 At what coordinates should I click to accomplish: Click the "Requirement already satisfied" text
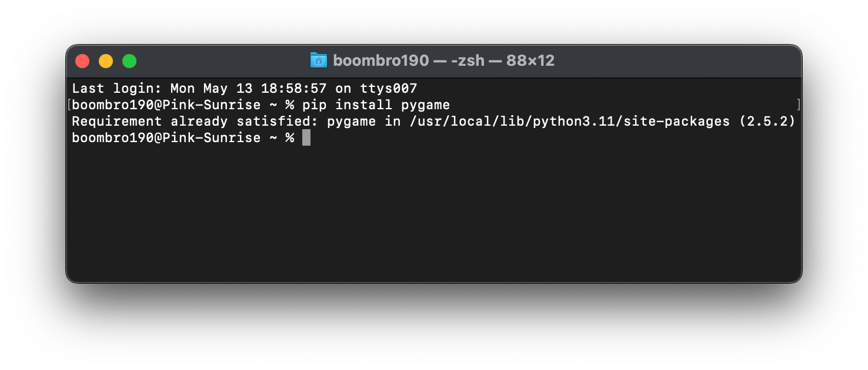(195, 122)
